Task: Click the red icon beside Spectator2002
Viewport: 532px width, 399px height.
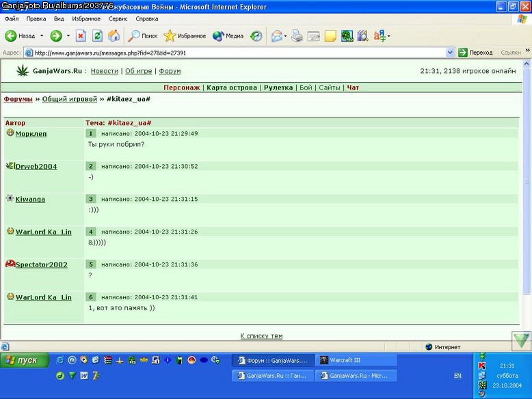Action: (10, 264)
